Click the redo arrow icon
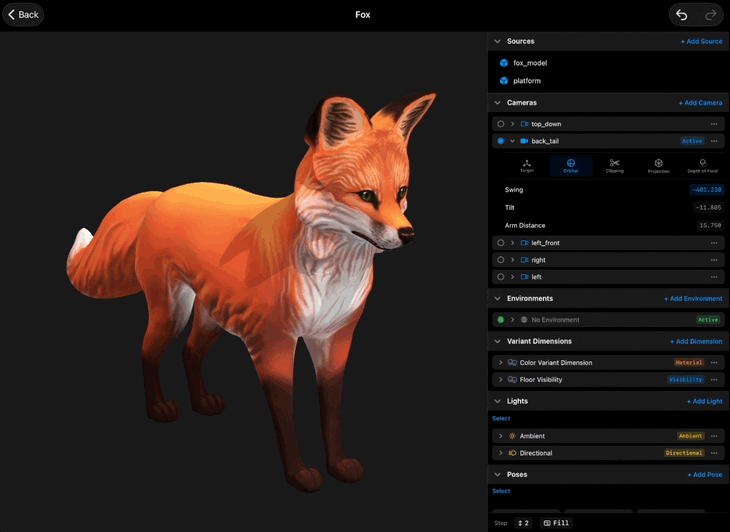The image size is (730, 532). coord(710,15)
